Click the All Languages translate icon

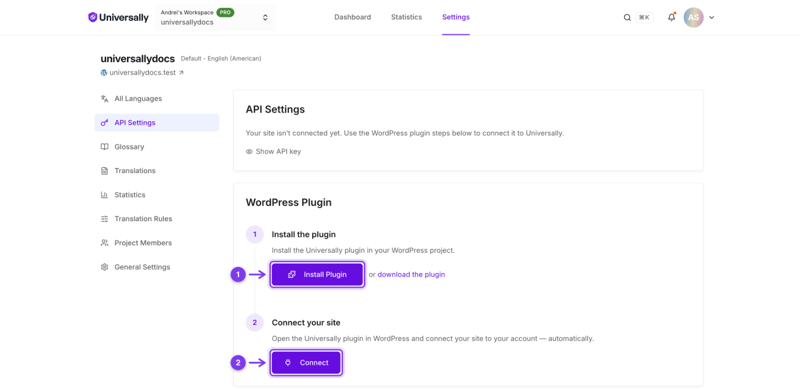(105, 99)
